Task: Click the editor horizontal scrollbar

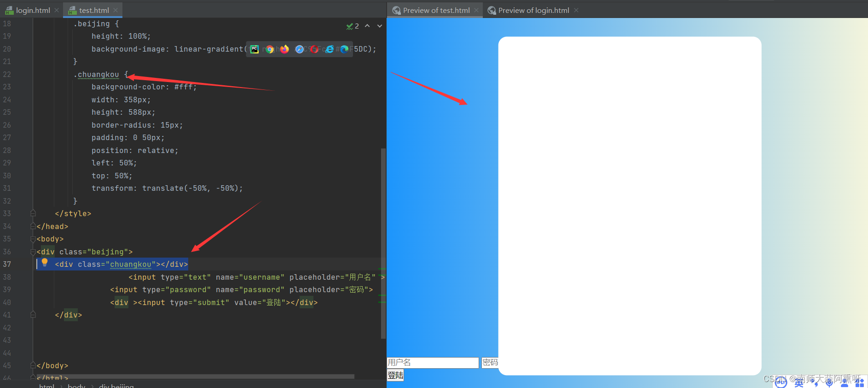Action: pyautogui.click(x=196, y=376)
